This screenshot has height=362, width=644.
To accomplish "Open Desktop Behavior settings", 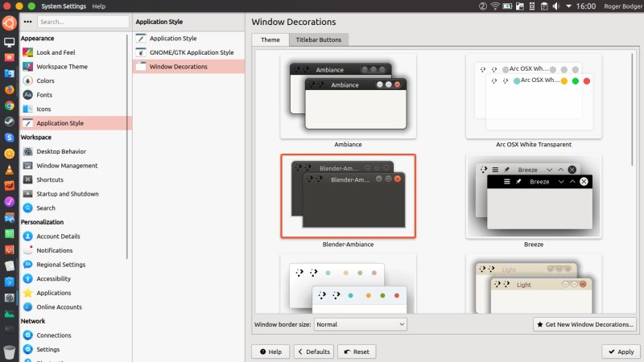I will [x=60, y=151].
